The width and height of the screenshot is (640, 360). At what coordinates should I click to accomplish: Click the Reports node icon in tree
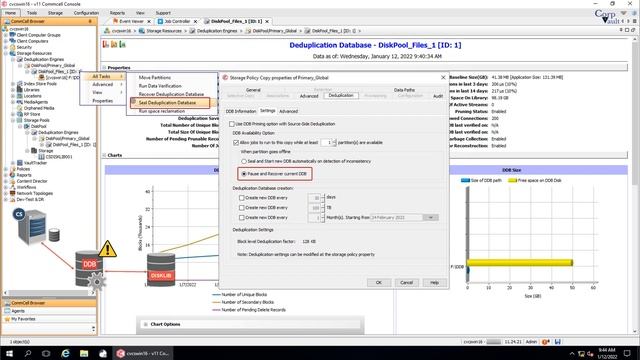tap(13, 175)
